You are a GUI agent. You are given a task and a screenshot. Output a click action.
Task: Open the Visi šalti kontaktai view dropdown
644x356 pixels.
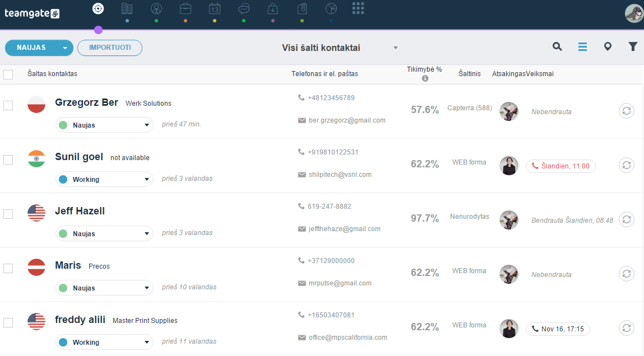[x=339, y=48]
